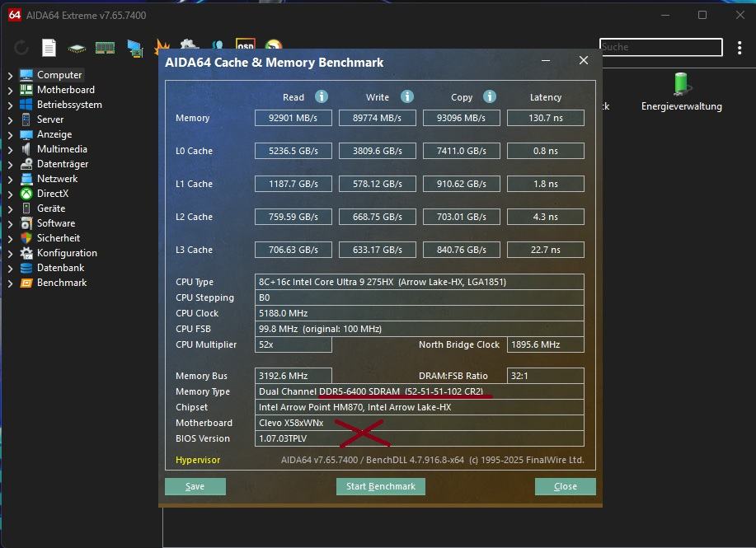Expand the Motherboard tree chevron
Image resolution: width=756 pixels, height=548 pixels.
point(10,90)
